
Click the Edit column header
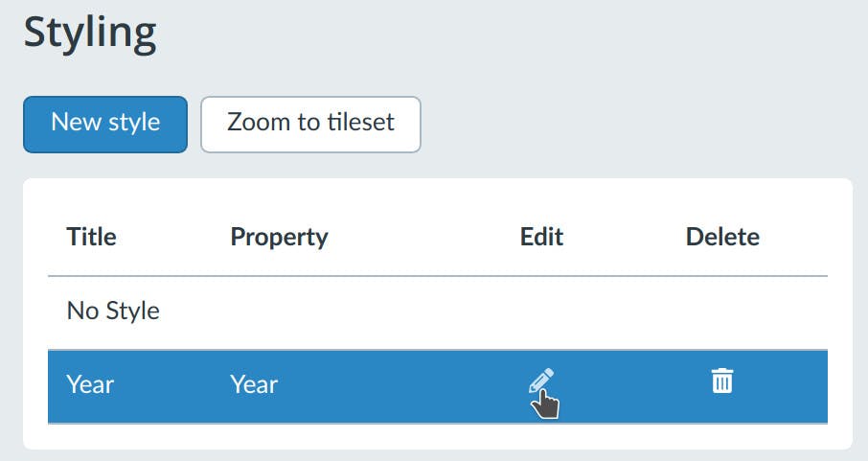[x=541, y=237]
